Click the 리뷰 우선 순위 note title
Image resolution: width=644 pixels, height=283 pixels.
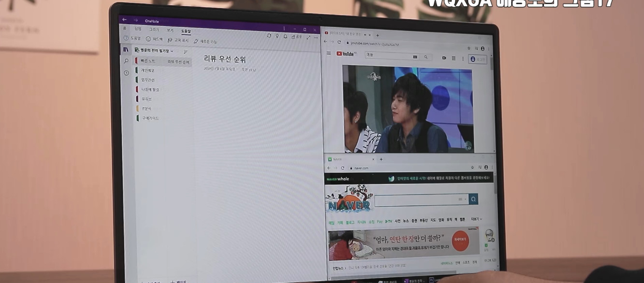click(225, 59)
